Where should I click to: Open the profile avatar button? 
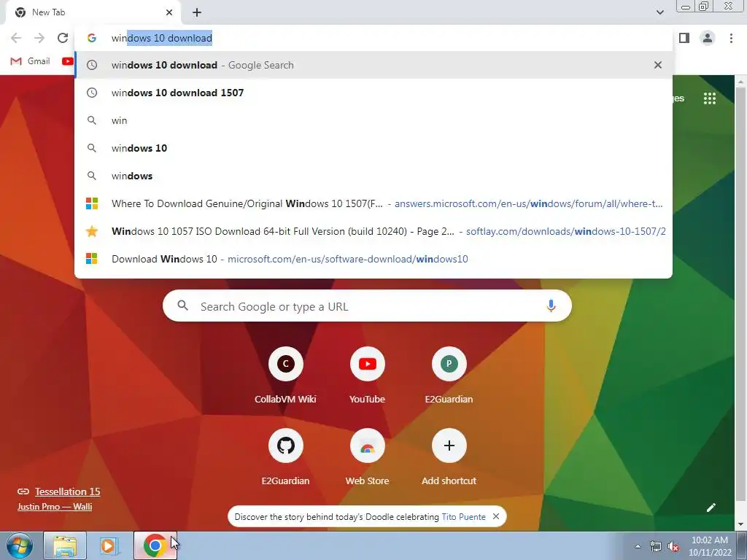pyautogui.click(x=708, y=38)
